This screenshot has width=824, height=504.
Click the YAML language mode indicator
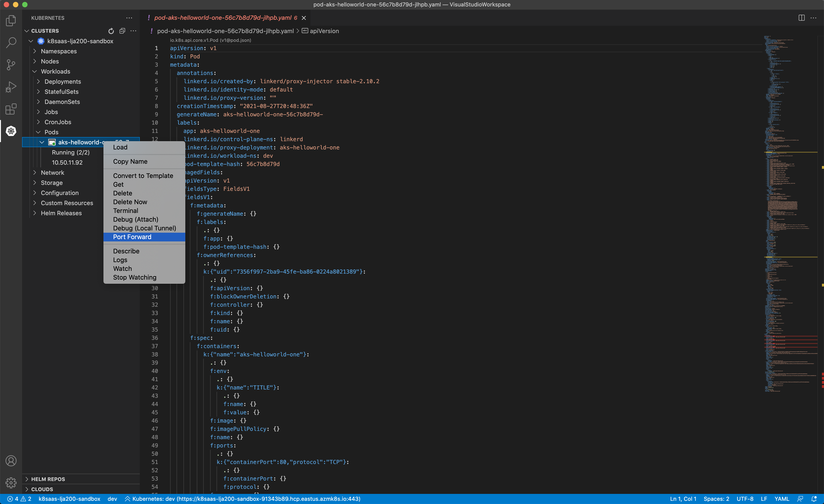782,499
